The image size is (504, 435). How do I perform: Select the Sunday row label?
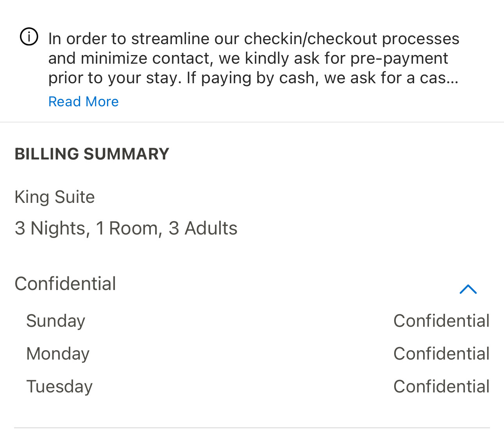click(55, 321)
